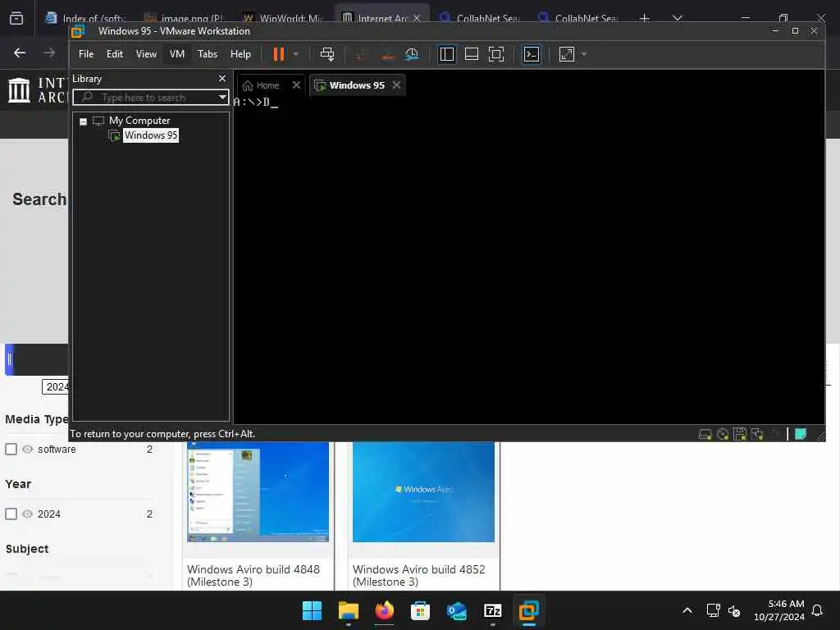Open the snapshot manager icon

click(x=412, y=54)
